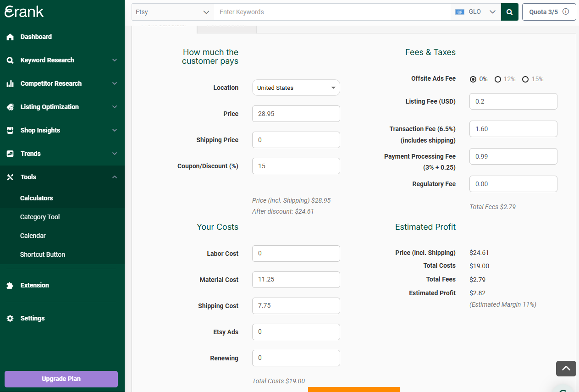The image size is (579, 392).
Task: Select the Trends sidebar icon
Action: tap(10, 154)
